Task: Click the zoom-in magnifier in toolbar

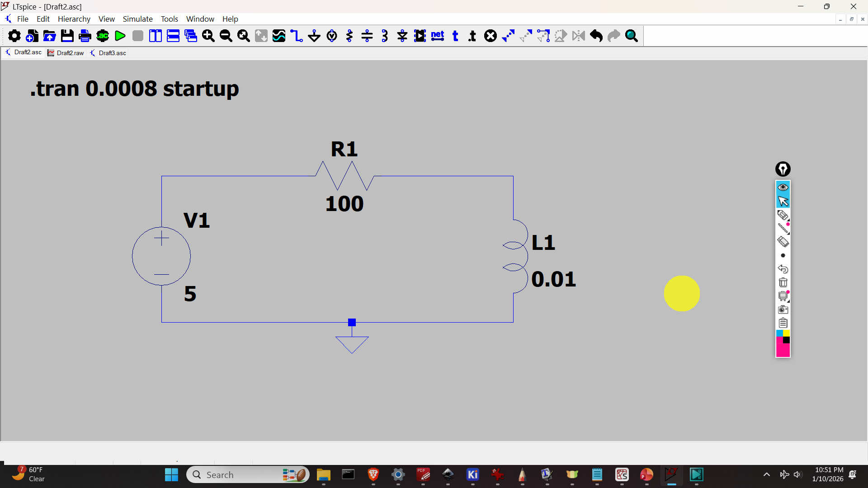Action: pos(208,36)
